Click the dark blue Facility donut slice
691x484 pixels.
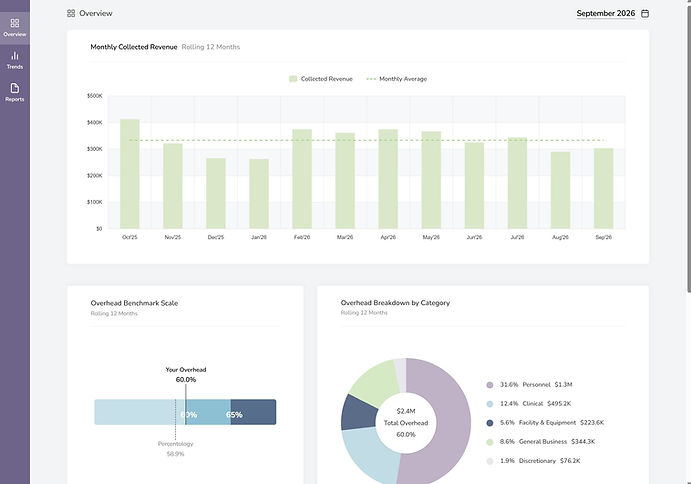[x=358, y=413]
